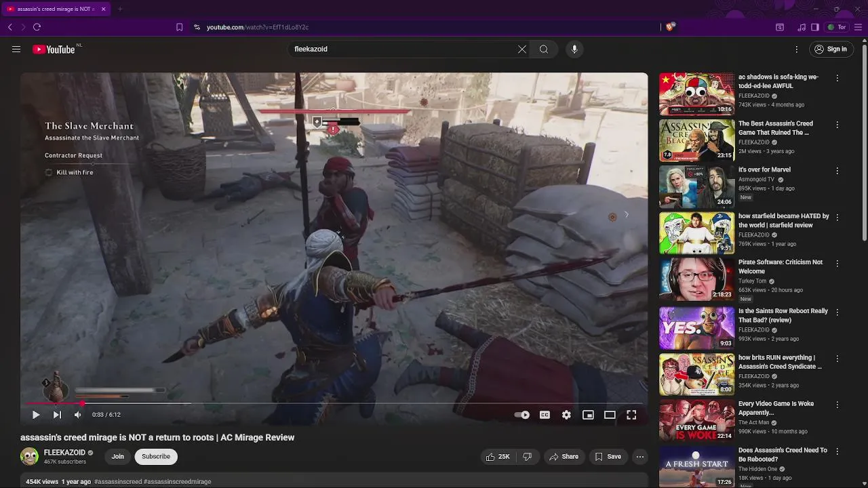Open 'The Best Assassin's Creed Game' video
This screenshot has height=488, width=868.
[696, 141]
